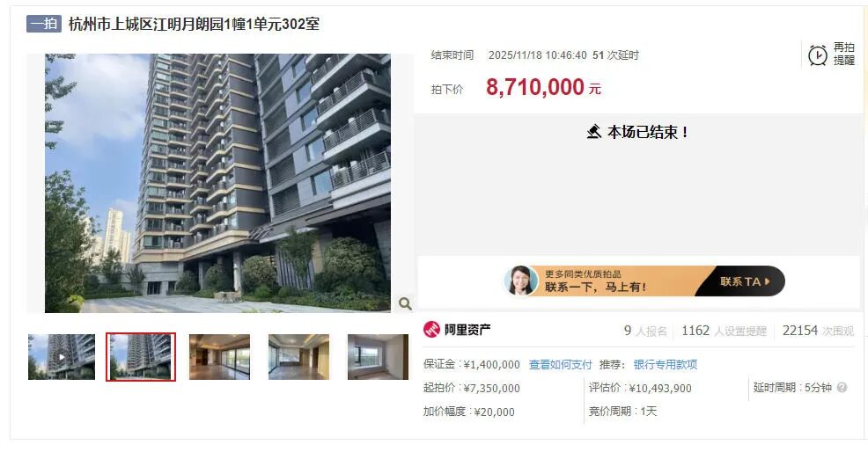The image size is (868, 452).
Task: Click the listing title 江明月朗园1幢1单元302室
Action: pos(237,24)
